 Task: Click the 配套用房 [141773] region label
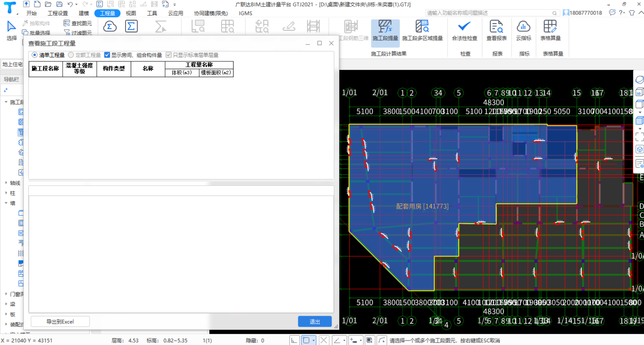(422, 206)
